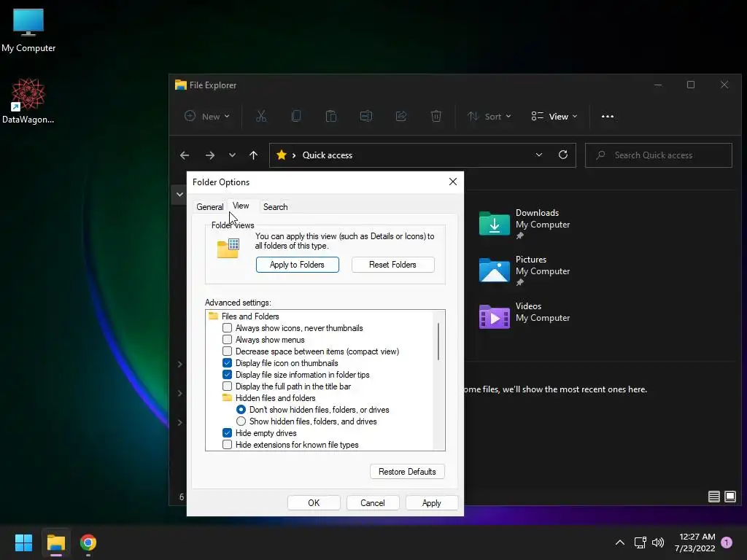Select Files and Folders tree node
The image size is (747, 560).
coord(250,316)
